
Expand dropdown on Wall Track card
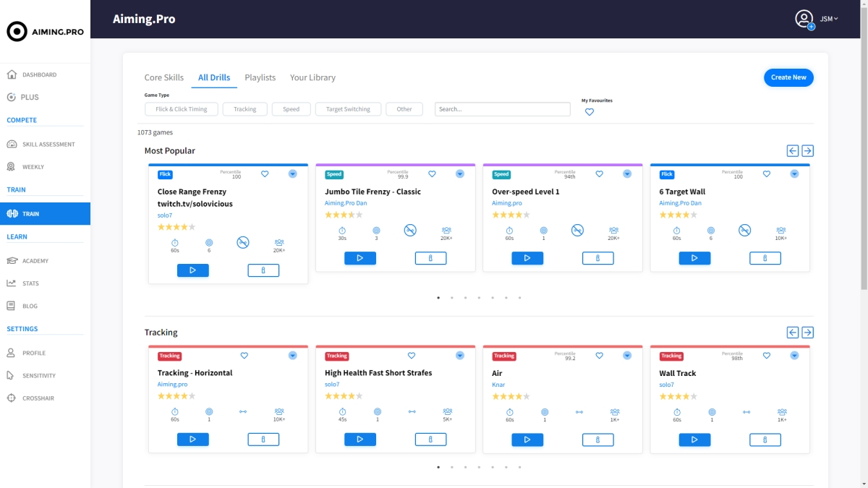point(794,356)
